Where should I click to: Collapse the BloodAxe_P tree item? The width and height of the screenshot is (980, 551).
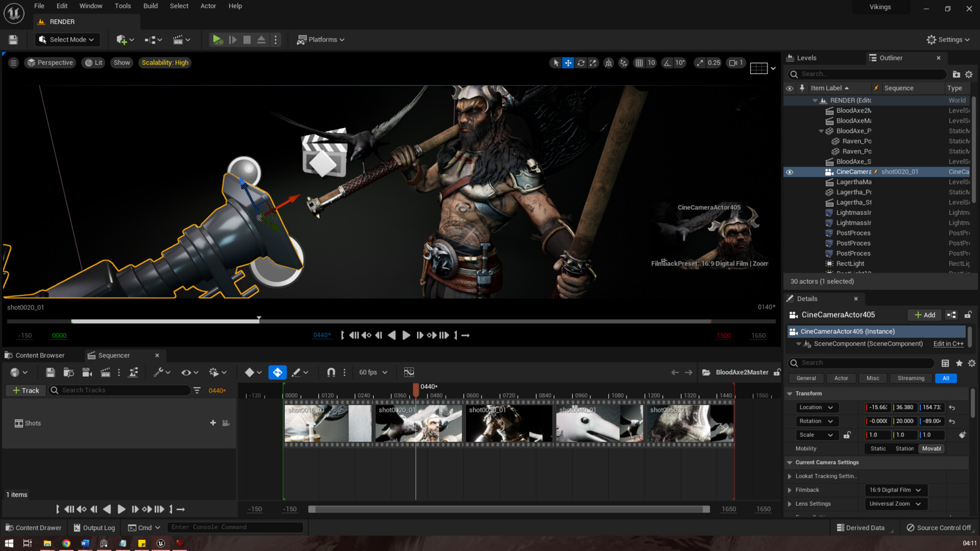click(x=821, y=131)
